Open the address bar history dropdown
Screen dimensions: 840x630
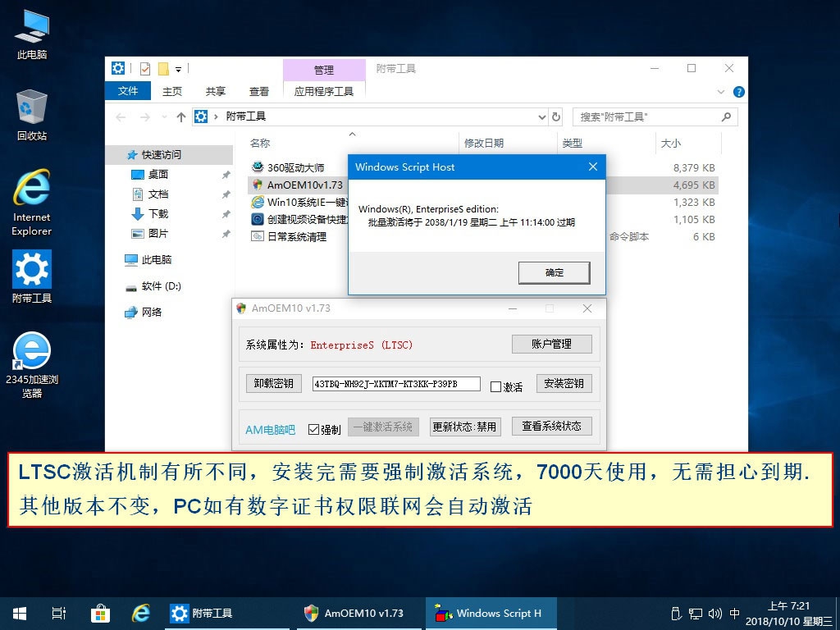(541, 116)
